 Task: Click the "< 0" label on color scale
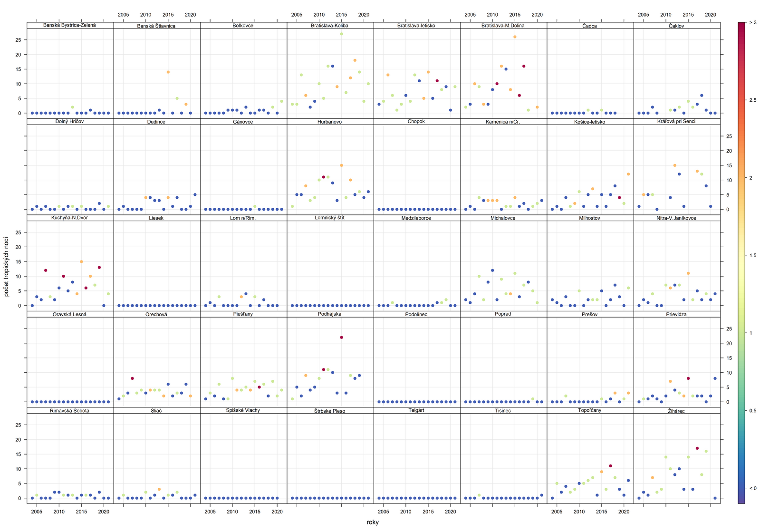click(752, 488)
